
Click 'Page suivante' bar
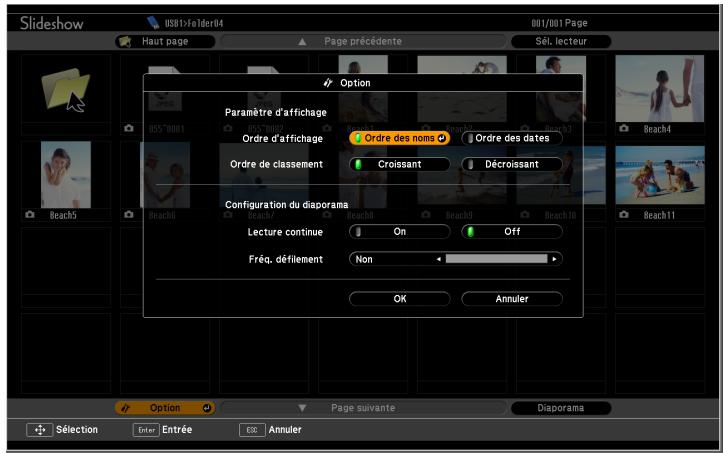(x=363, y=408)
